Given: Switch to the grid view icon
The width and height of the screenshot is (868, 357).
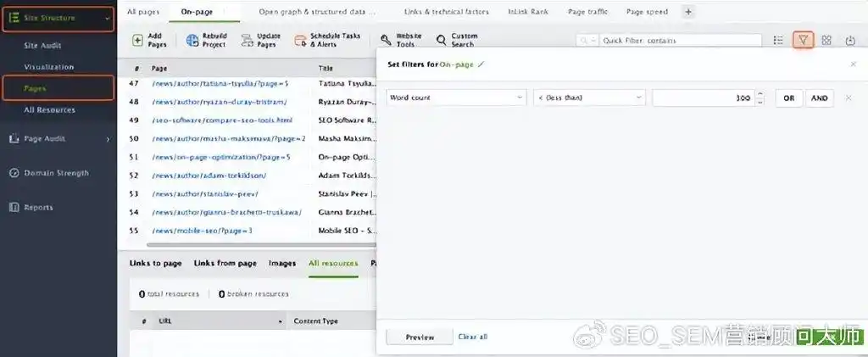Looking at the screenshot, I should [826, 41].
